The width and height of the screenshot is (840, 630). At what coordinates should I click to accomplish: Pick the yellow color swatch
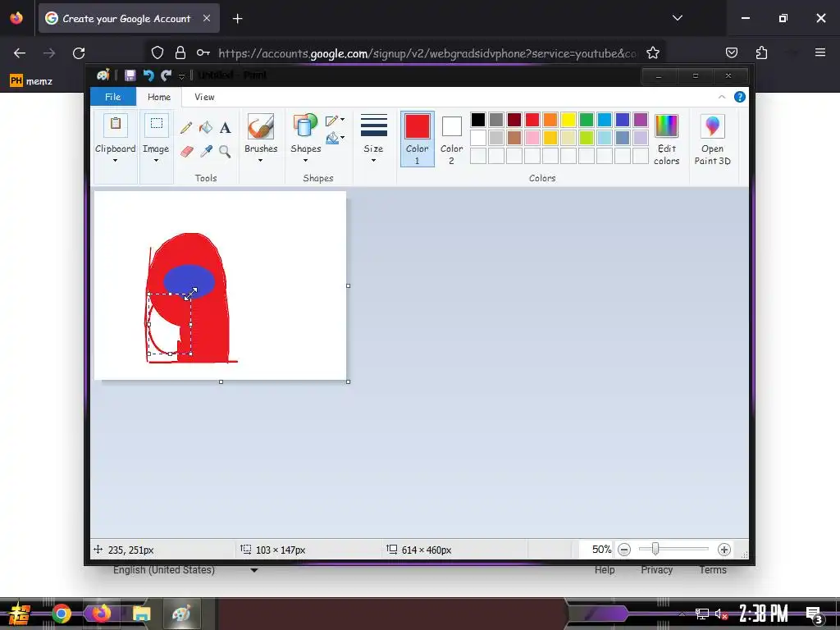pyautogui.click(x=568, y=120)
